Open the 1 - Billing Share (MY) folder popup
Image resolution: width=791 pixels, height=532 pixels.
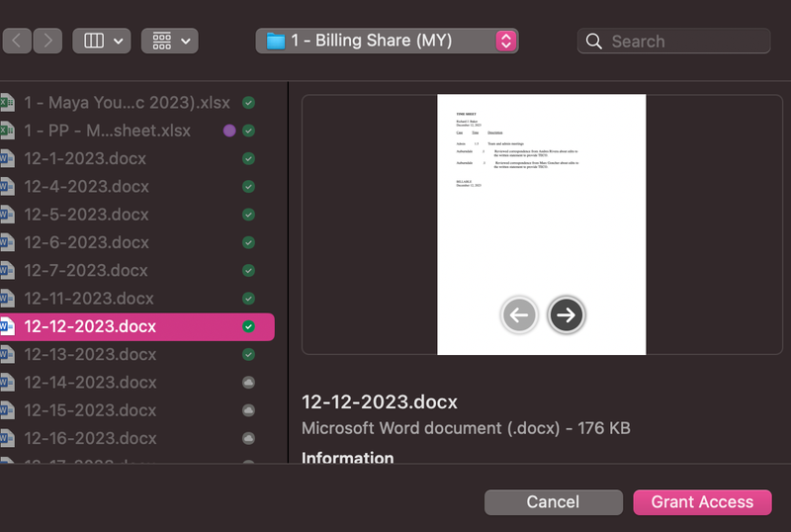(387, 41)
